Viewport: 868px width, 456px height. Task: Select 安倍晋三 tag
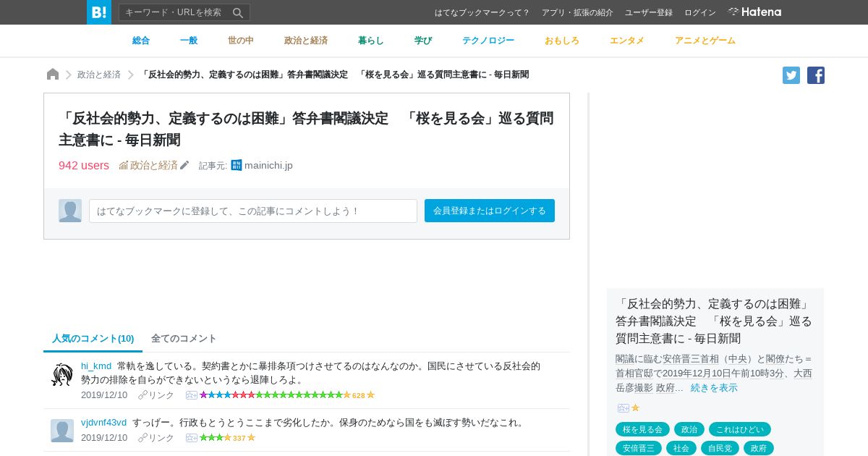point(639,448)
